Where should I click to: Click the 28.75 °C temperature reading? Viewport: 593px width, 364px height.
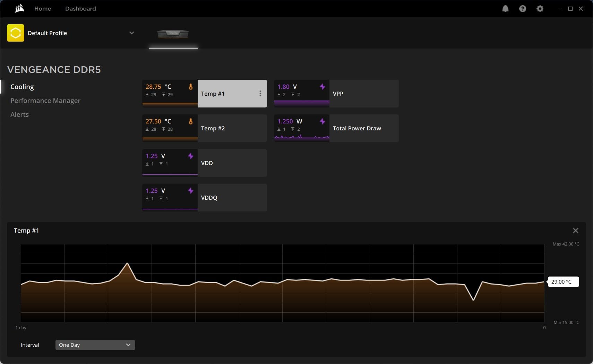158,87
